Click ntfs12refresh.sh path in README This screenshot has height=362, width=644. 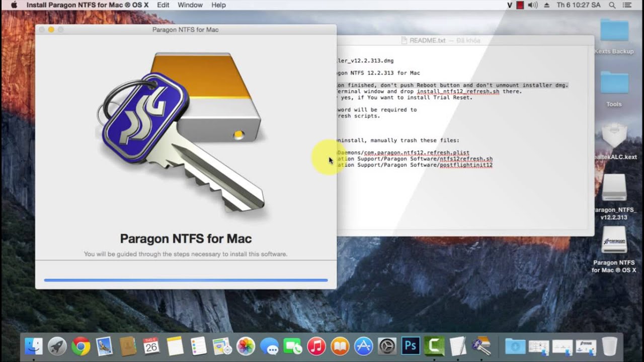pos(466,159)
